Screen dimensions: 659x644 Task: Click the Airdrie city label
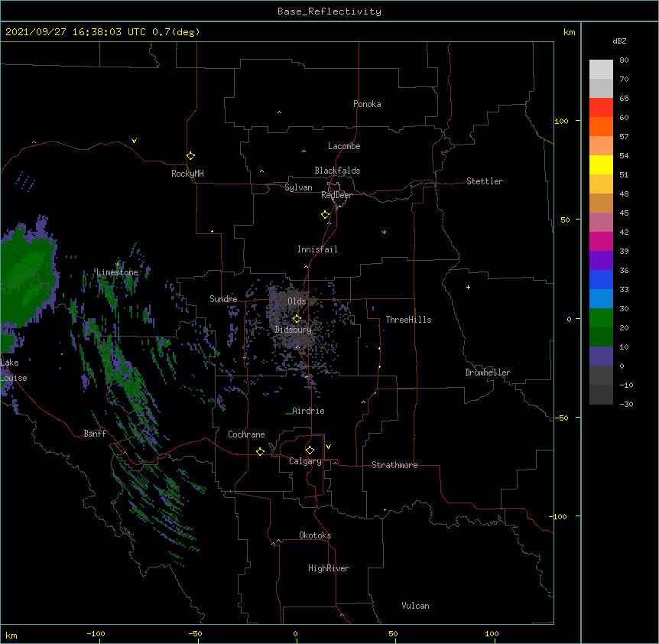[x=309, y=411]
